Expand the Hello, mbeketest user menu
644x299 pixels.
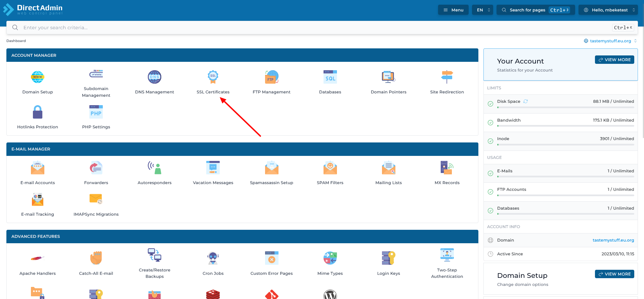point(609,10)
